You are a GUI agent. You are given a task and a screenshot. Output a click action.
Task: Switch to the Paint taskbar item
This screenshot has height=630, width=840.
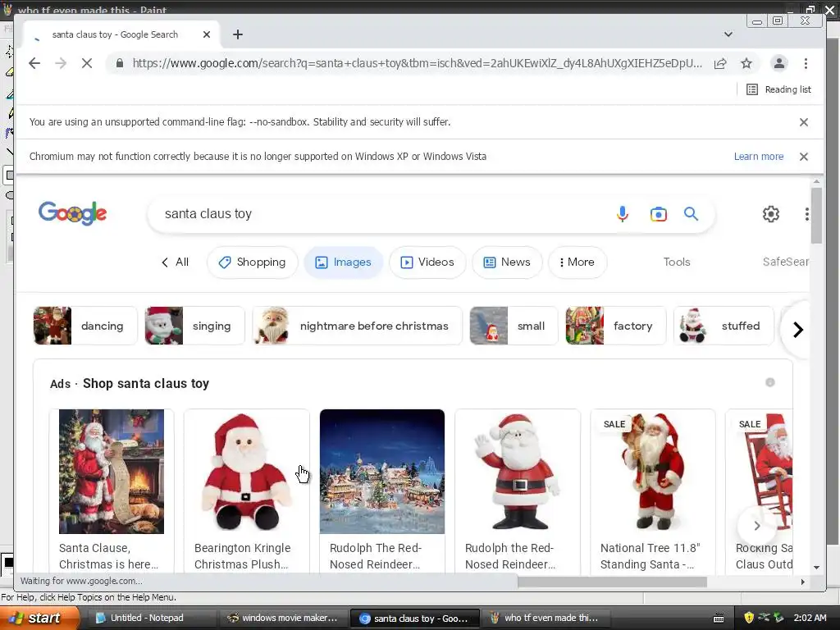[546, 619]
